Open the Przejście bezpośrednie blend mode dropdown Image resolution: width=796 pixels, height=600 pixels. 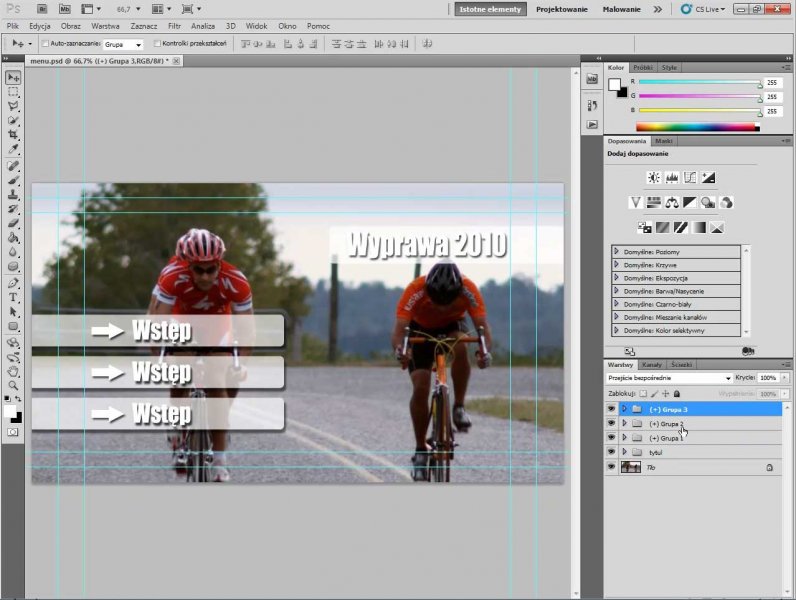(669, 379)
